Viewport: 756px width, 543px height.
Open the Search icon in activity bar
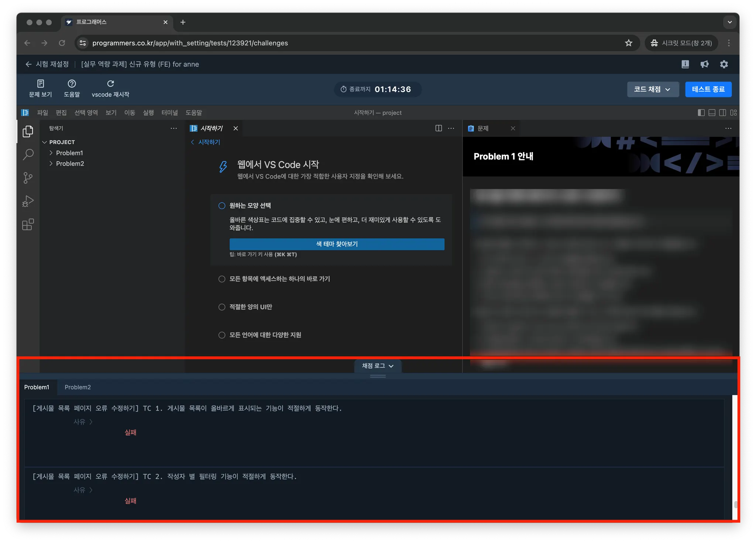28,154
